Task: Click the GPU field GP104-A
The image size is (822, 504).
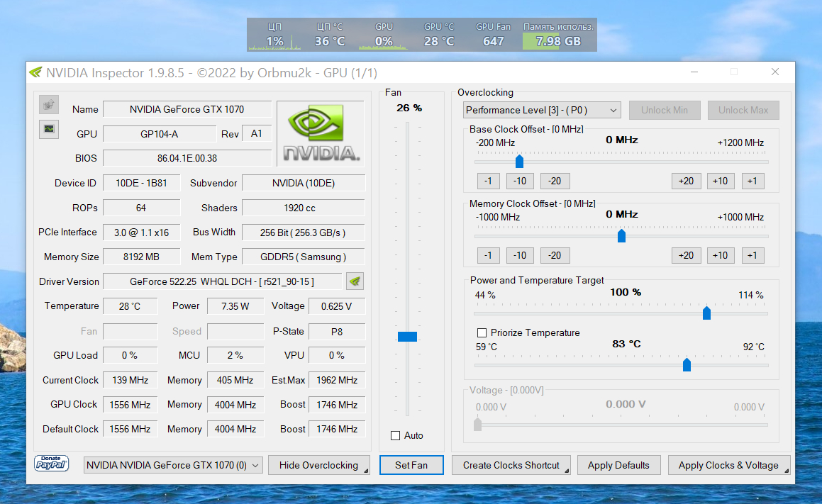Action: click(x=160, y=134)
